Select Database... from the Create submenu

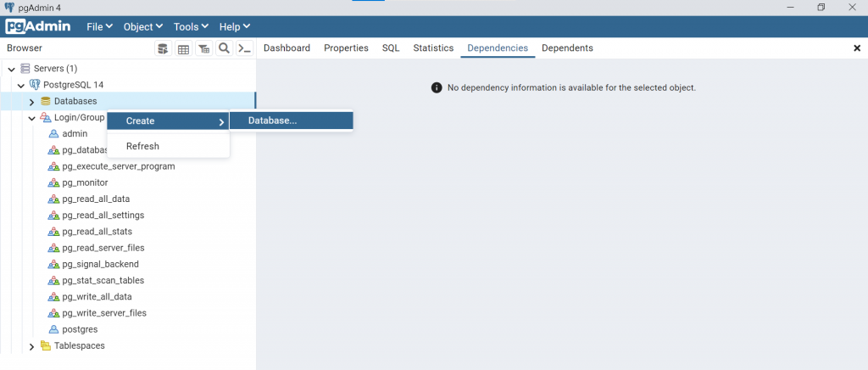pos(292,121)
